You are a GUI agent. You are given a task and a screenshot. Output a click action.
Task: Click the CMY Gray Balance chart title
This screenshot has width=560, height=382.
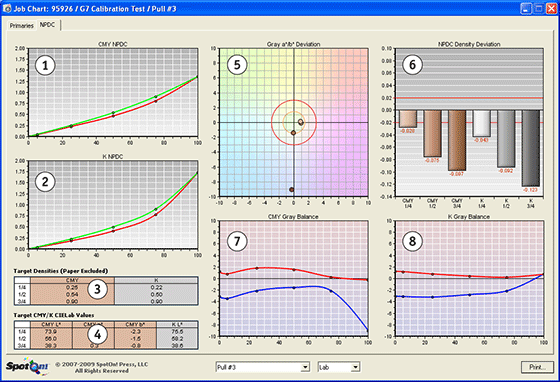pos(293,217)
